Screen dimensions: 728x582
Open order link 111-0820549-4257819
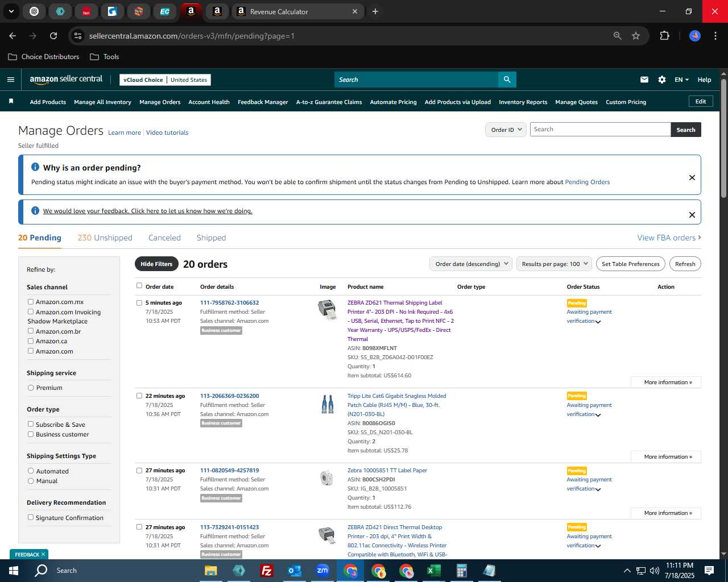pos(229,470)
